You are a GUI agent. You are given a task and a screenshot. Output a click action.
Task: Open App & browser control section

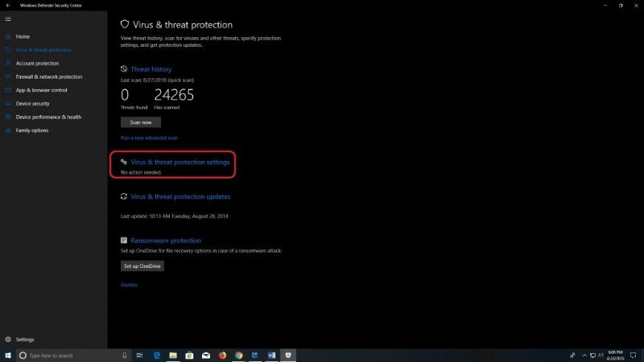(x=42, y=90)
